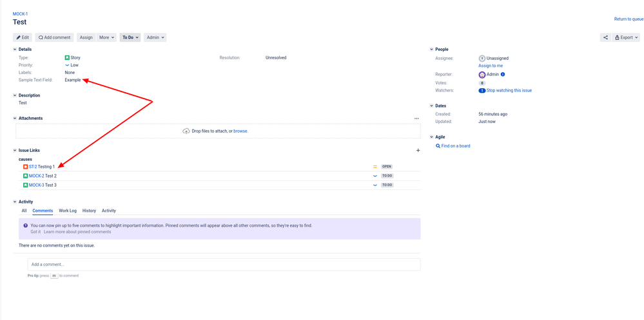Open the Work Log tab
The height and width of the screenshot is (320, 644).
click(x=68, y=211)
